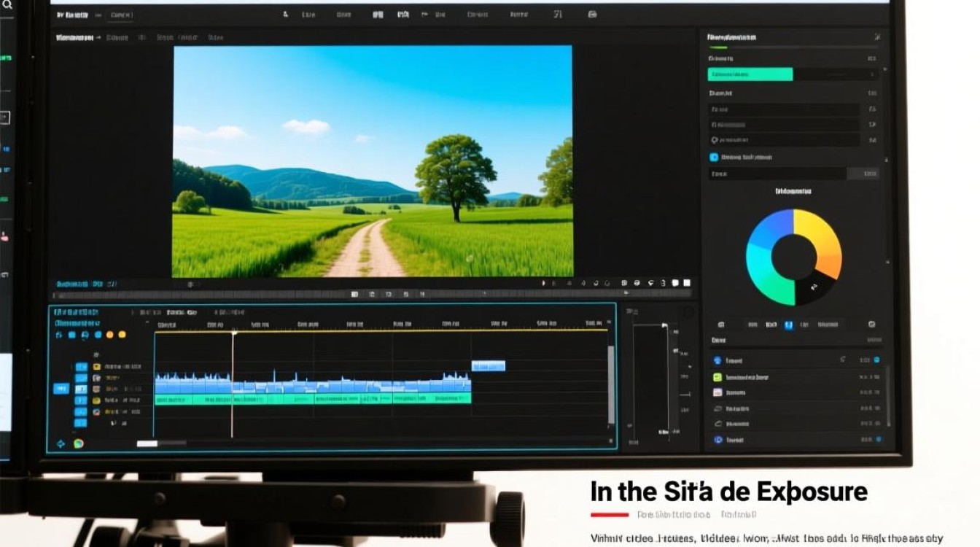Expand the dark field directly above the color wheel
The image size is (980, 547).
[777, 174]
